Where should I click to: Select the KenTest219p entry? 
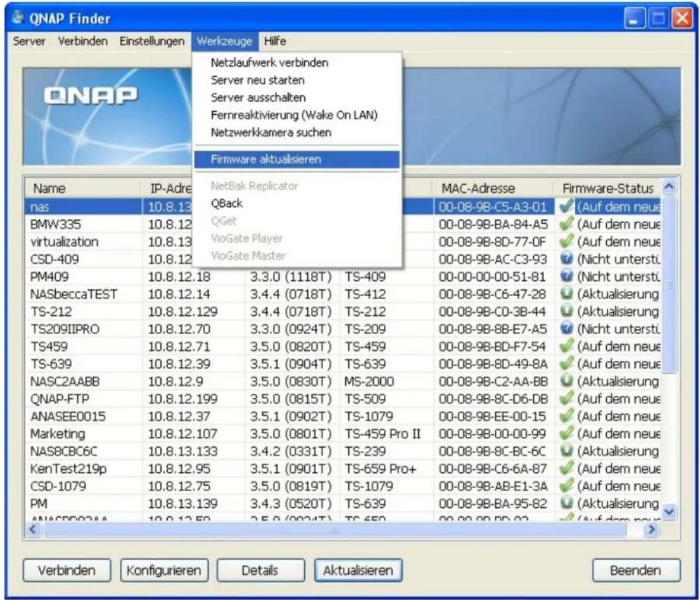click(68, 468)
